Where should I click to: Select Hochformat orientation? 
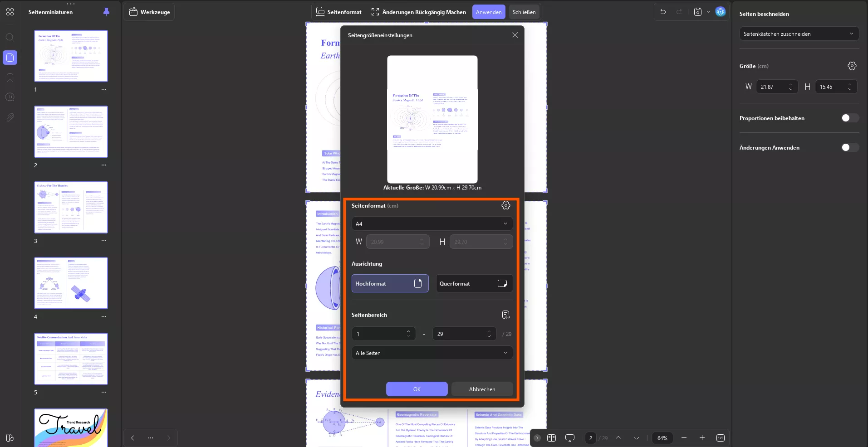click(390, 283)
